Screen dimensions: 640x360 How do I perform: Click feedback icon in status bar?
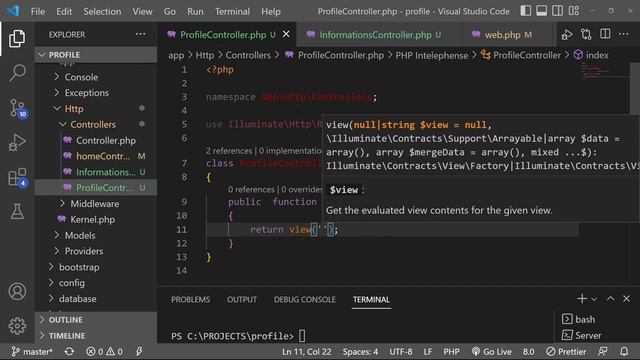point(602,351)
